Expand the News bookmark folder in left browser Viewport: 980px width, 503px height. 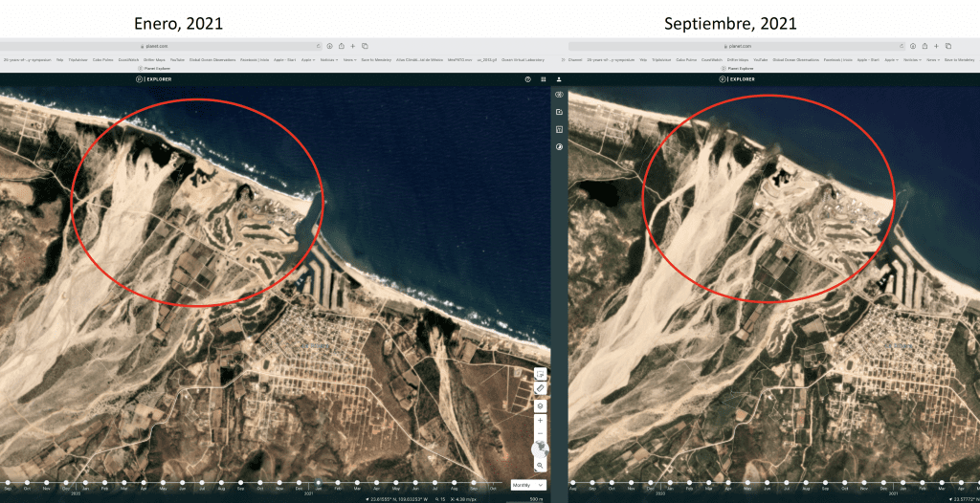tap(349, 59)
